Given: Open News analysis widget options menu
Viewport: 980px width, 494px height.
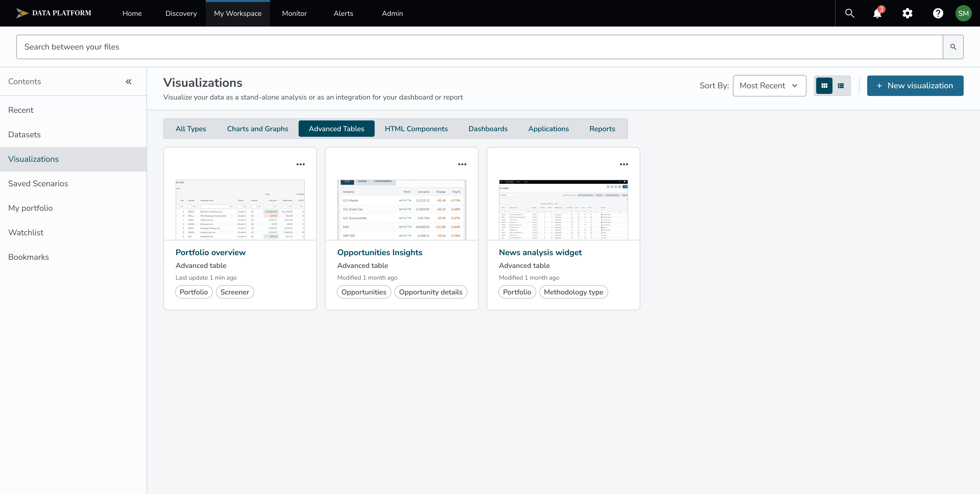Looking at the screenshot, I should (624, 164).
